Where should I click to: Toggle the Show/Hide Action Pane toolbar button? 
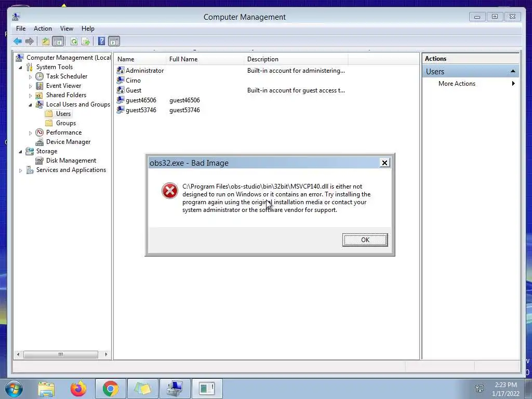point(114,42)
